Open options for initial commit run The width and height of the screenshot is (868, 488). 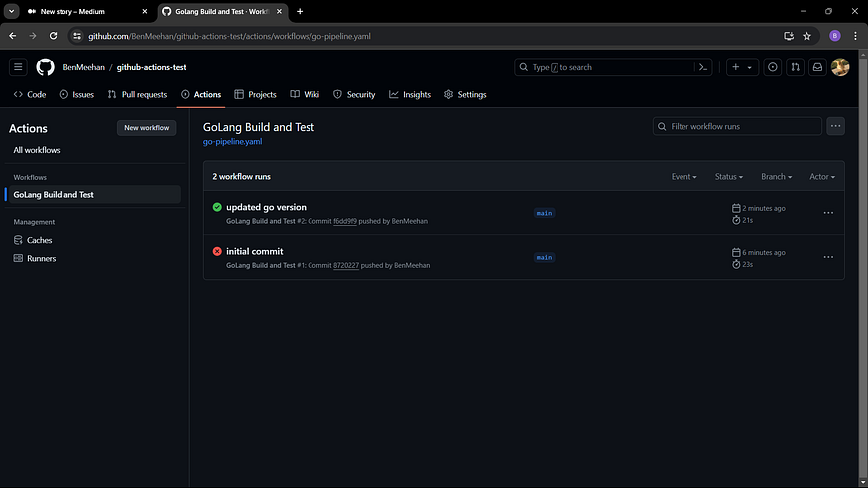point(828,257)
